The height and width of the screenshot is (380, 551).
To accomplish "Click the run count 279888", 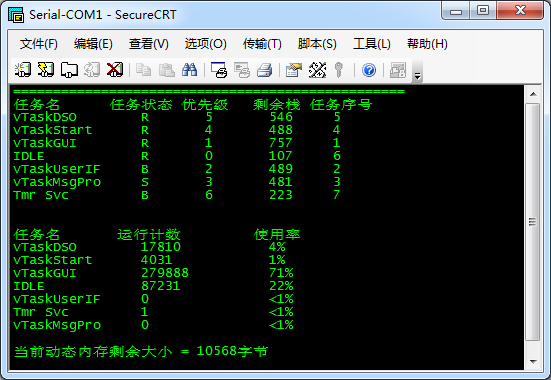I will (x=165, y=273).
